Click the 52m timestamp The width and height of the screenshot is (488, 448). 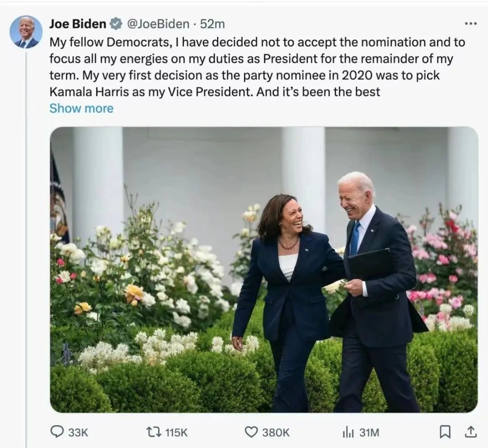pyautogui.click(x=212, y=24)
